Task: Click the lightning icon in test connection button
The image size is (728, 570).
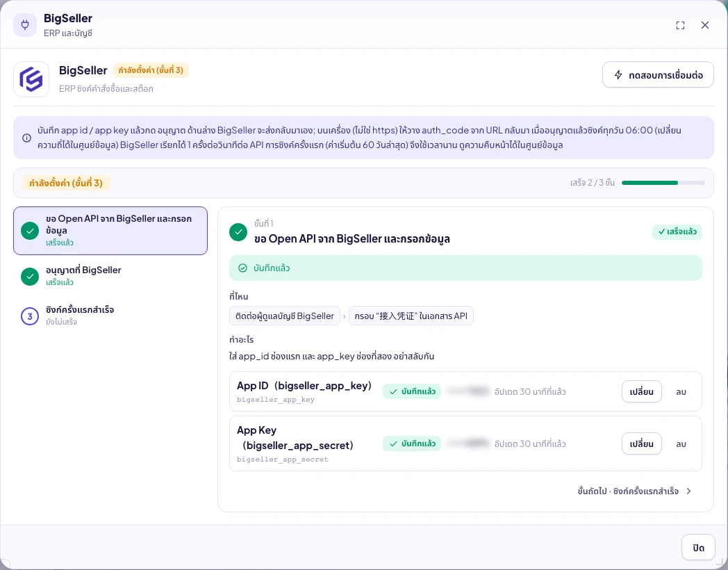Action: [x=618, y=75]
